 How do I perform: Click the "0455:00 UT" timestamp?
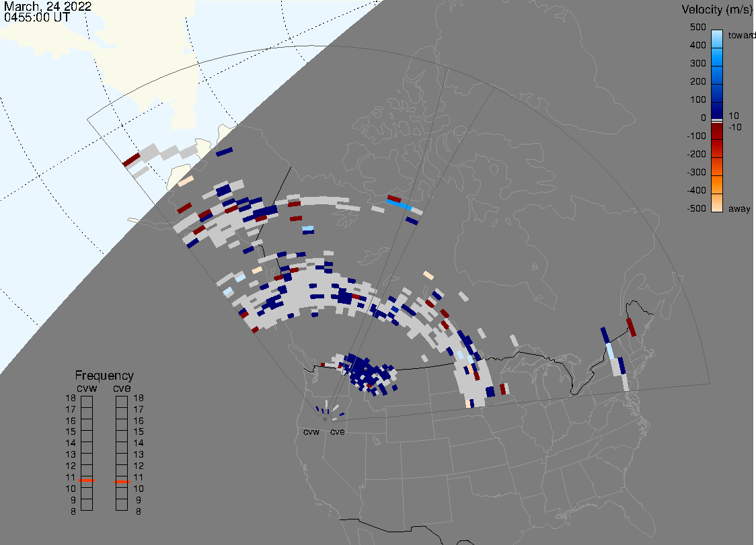(37, 17)
